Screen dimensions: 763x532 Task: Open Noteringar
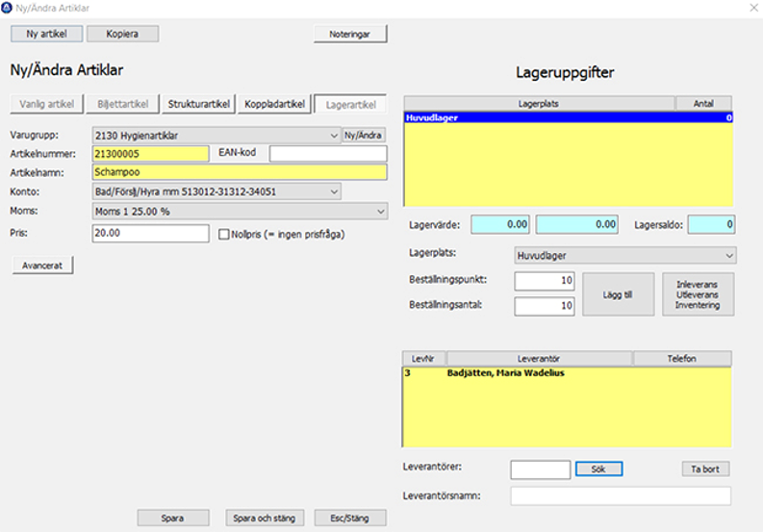coord(350,34)
